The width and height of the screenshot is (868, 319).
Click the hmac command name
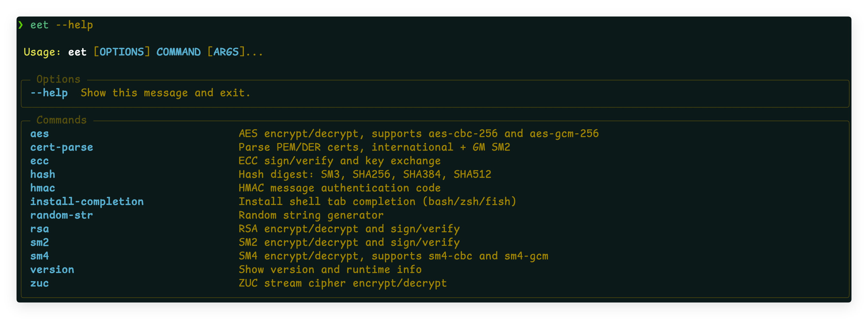coord(43,188)
